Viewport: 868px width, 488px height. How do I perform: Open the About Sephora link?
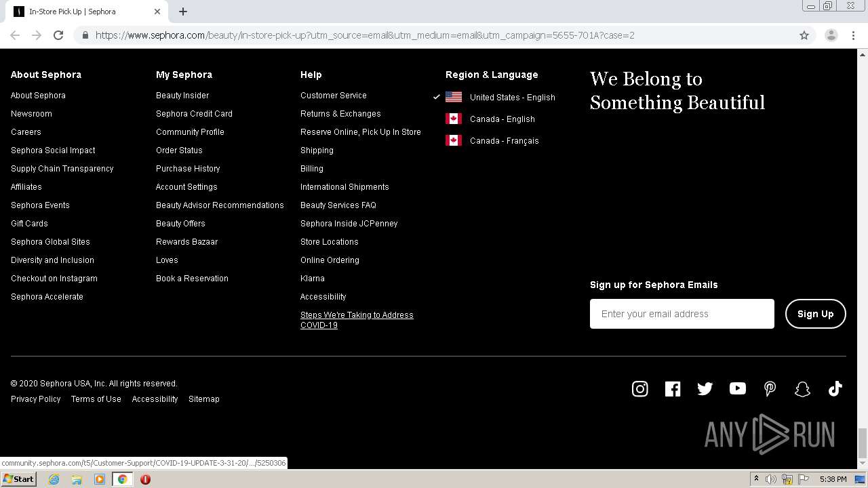pyautogui.click(x=38, y=96)
